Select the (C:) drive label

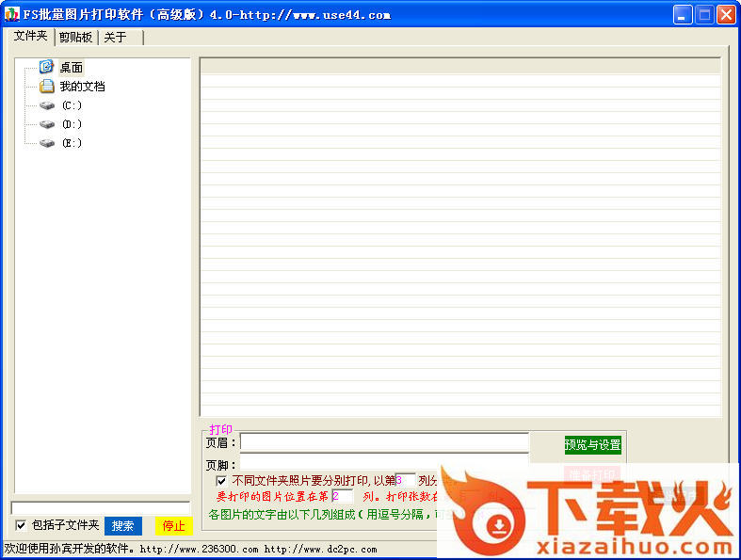(72, 105)
